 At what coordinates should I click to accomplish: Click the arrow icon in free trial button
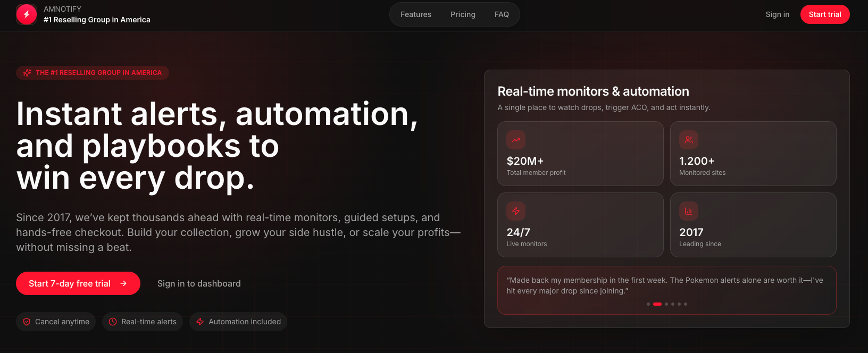pos(123,283)
